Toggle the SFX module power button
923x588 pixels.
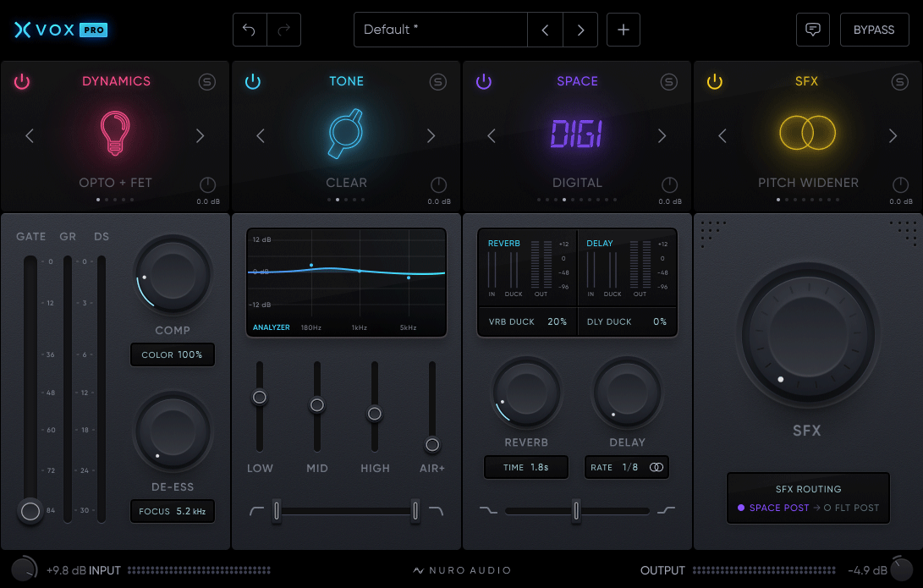click(x=715, y=81)
